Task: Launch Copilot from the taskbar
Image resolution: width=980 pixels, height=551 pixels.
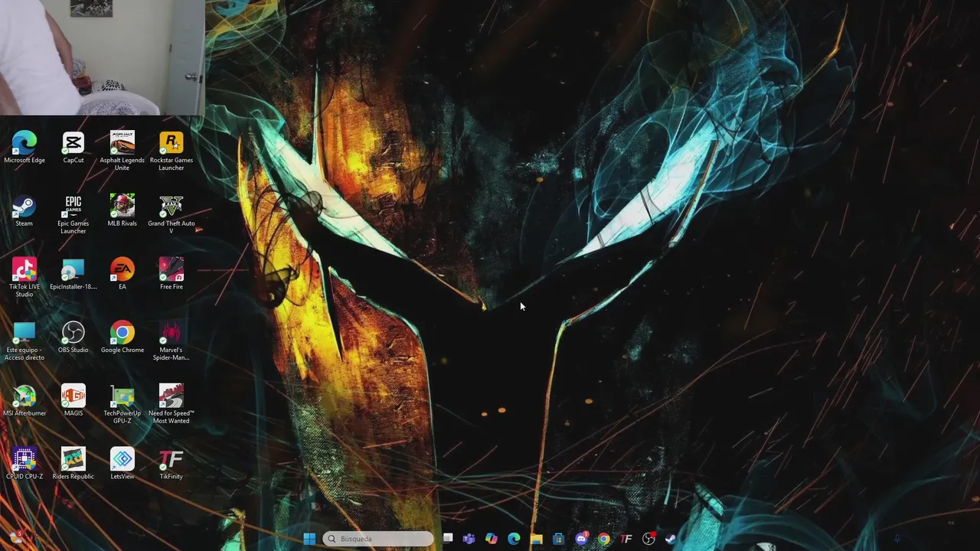Action: point(491,539)
